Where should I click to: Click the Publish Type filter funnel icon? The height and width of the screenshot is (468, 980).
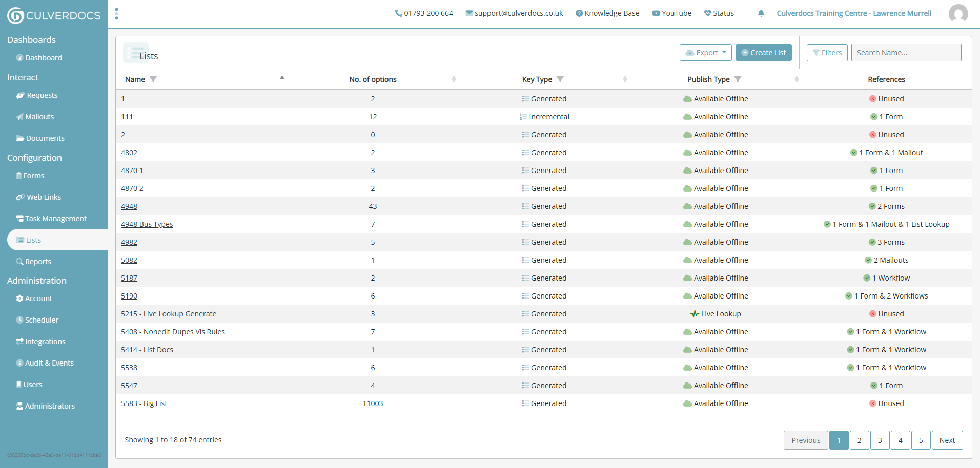pos(738,79)
